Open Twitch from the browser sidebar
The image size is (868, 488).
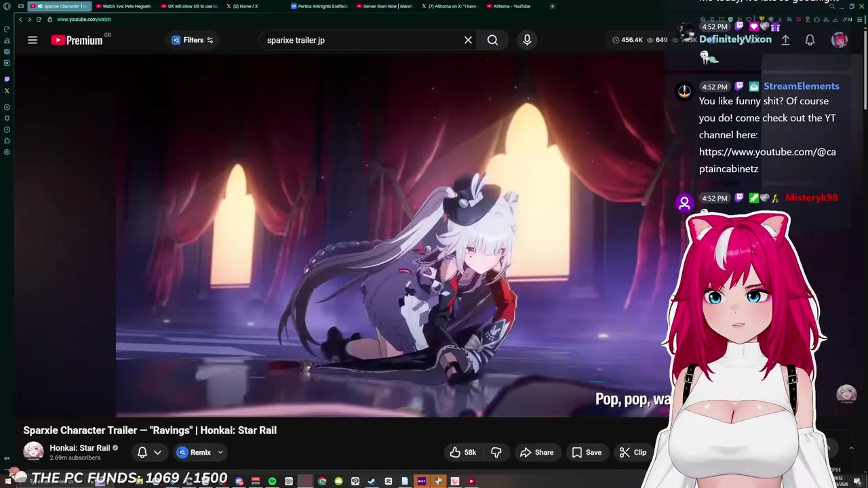7,79
